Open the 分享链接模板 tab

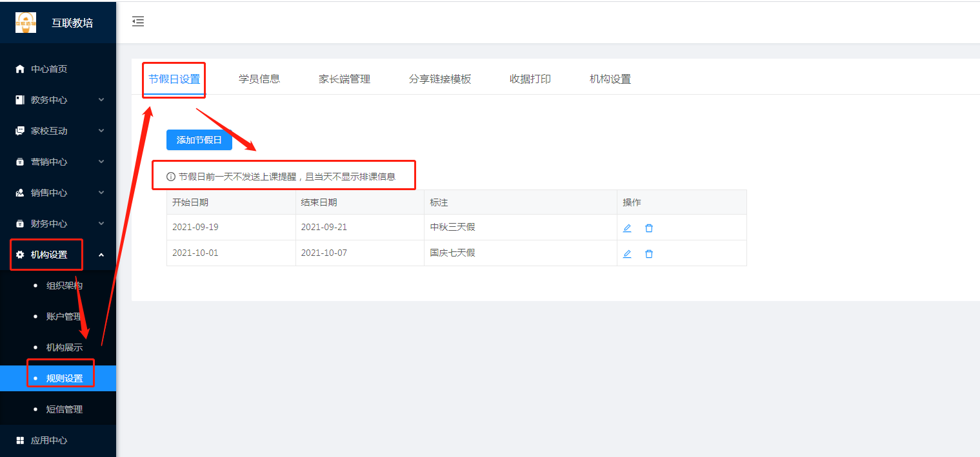(440, 79)
